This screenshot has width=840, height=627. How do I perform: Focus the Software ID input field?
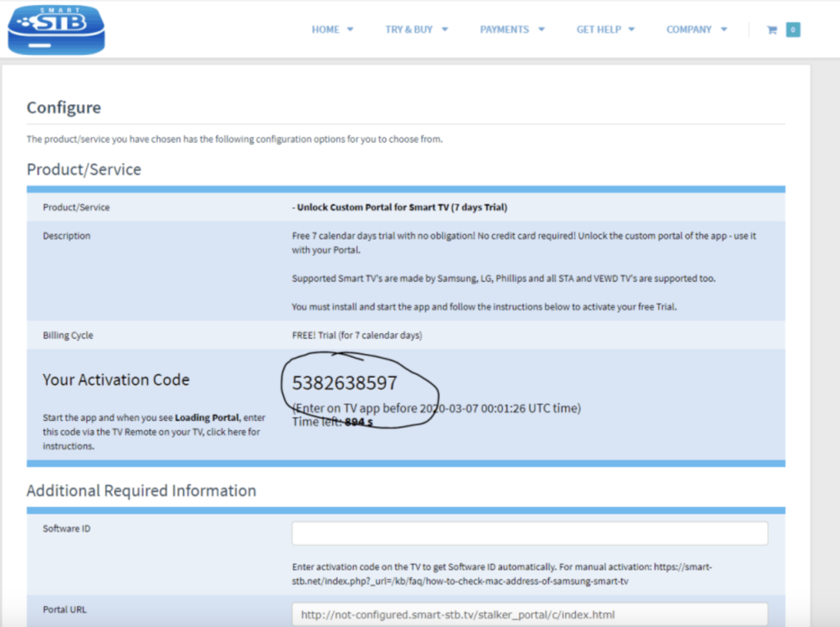coord(529,533)
